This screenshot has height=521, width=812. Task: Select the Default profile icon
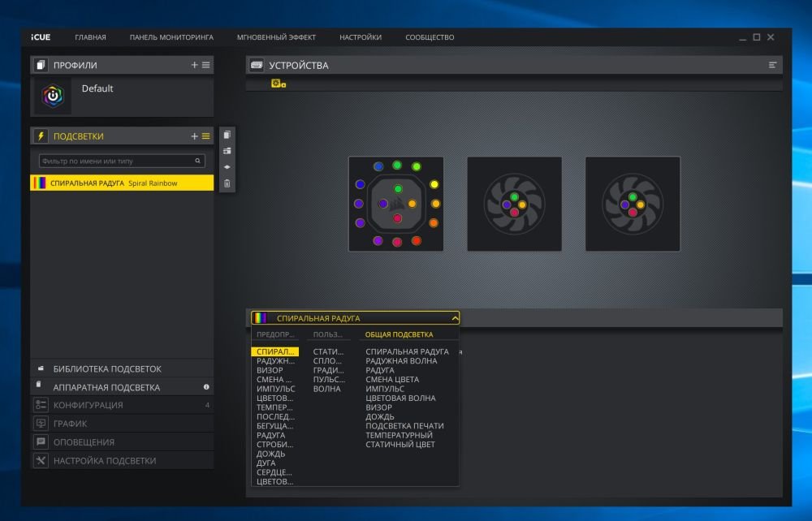[x=53, y=96]
